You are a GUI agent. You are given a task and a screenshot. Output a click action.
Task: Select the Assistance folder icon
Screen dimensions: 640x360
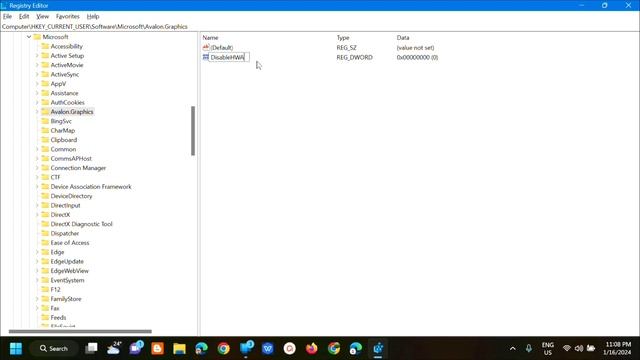click(x=45, y=93)
